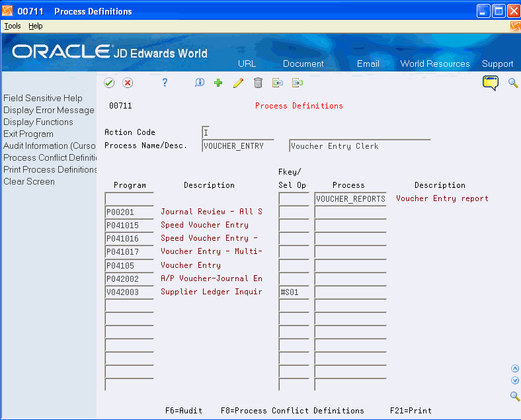Open World Resources link
521x420 pixels.
[435, 63]
